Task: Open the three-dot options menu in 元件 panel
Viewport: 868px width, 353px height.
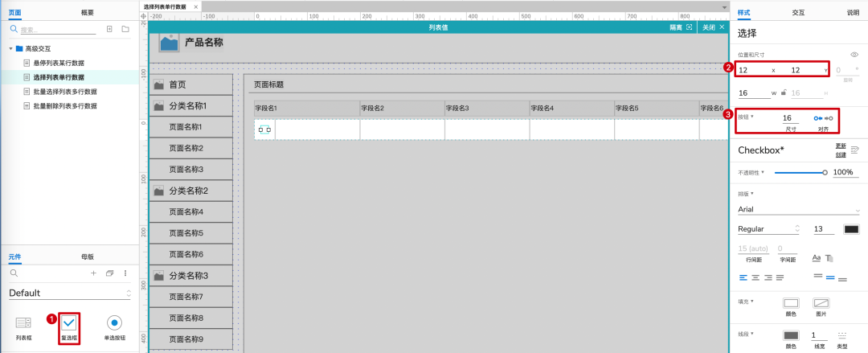Action: coord(125,273)
